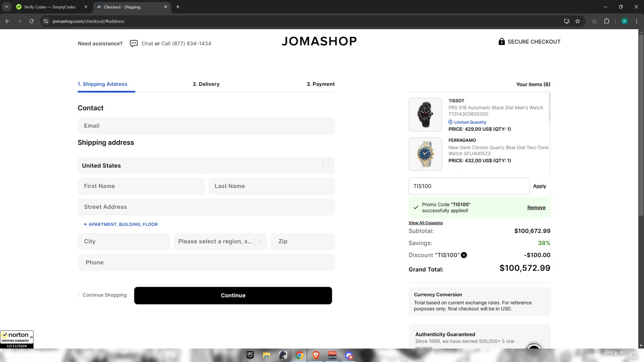Open site information icon in address bar
644x362 pixels.
(x=46, y=21)
